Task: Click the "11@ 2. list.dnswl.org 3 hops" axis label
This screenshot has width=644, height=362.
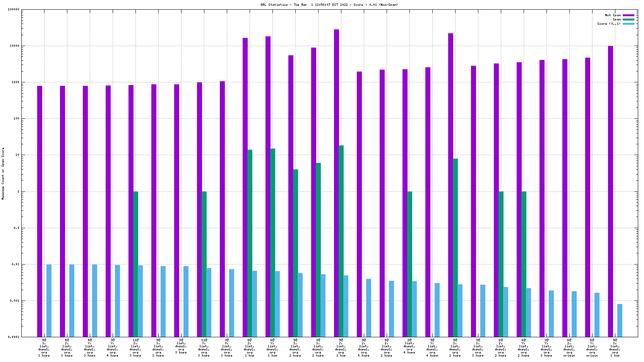Action: (135, 348)
